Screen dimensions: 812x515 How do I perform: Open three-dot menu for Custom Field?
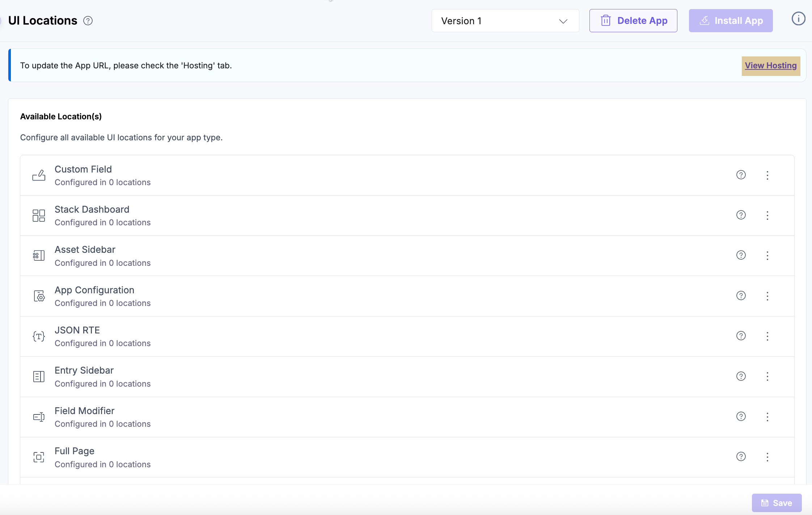coord(767,175)
